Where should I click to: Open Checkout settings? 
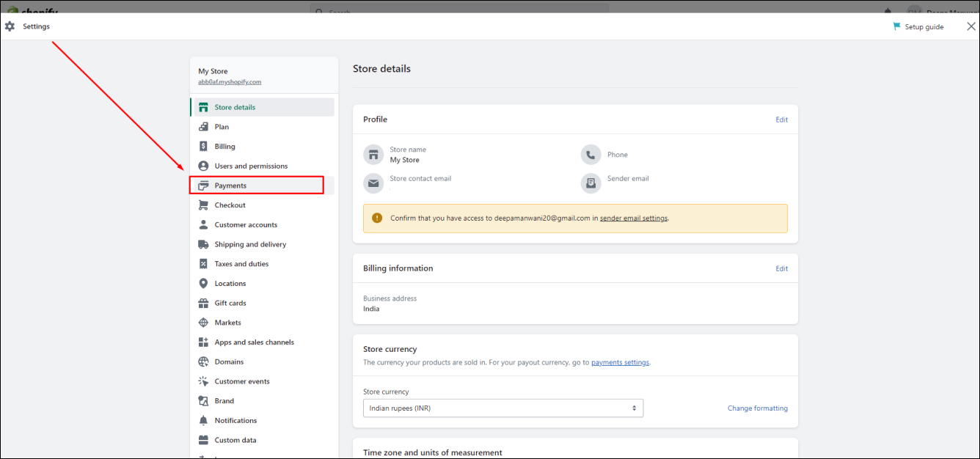tap(263, 205)
